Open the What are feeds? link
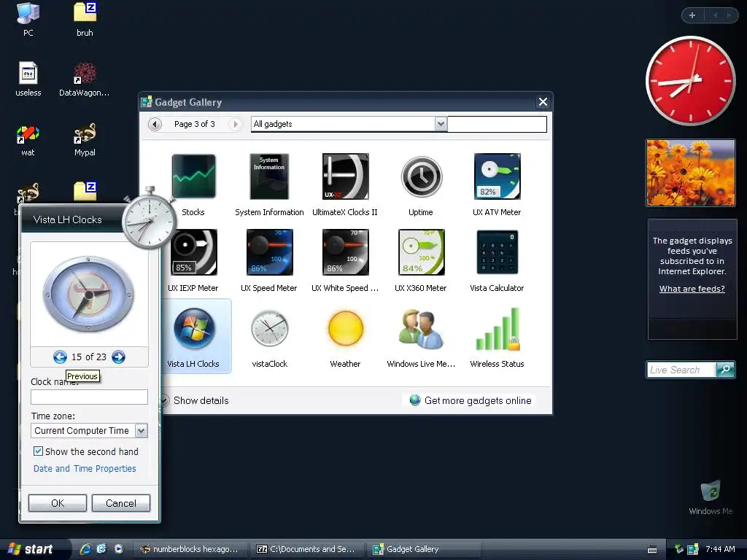 pos(692,289)
